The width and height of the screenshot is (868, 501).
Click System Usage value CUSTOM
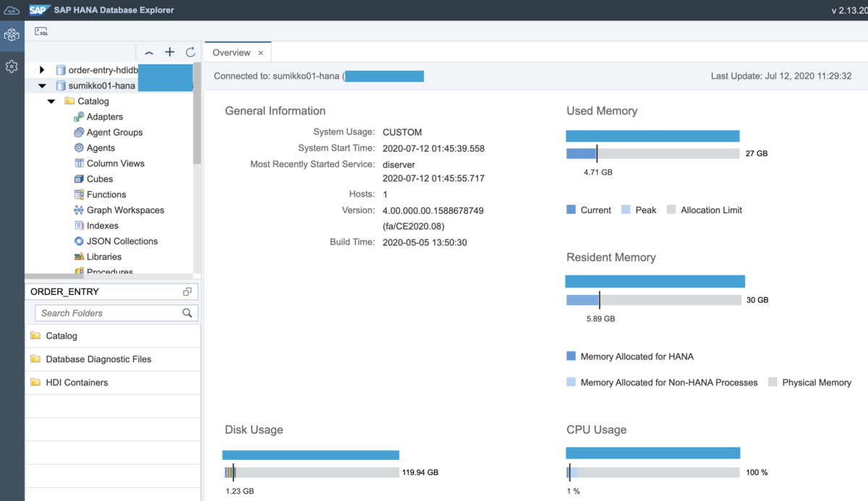(x=402, y=132)
